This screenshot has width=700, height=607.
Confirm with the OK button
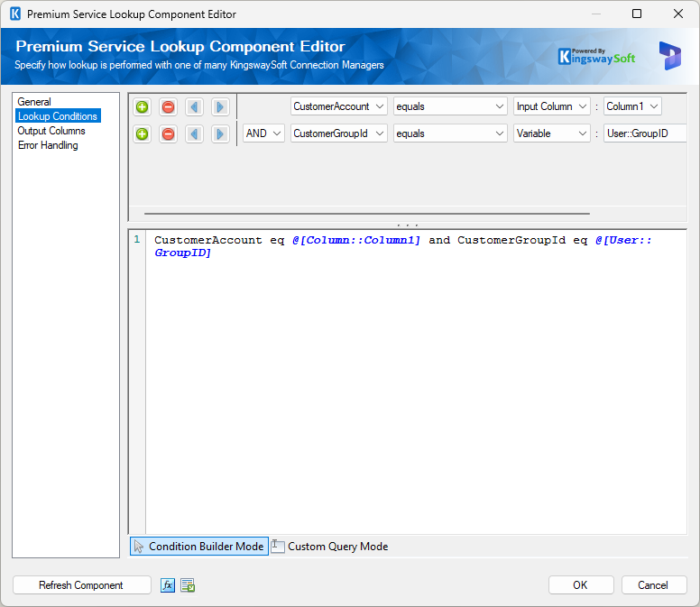click(x=581, y=585)
